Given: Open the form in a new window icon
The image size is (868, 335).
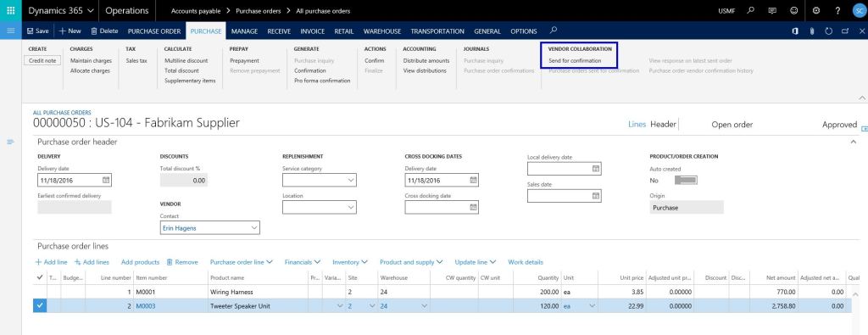Looking at the screenshot, I should coord(845,31).
